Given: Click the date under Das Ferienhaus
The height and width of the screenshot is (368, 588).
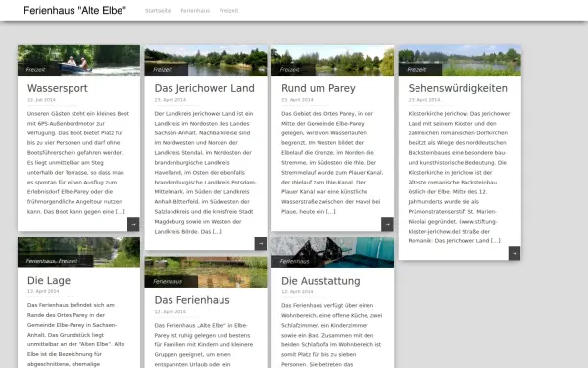Looking at the screenshot, I should (170, 312).
